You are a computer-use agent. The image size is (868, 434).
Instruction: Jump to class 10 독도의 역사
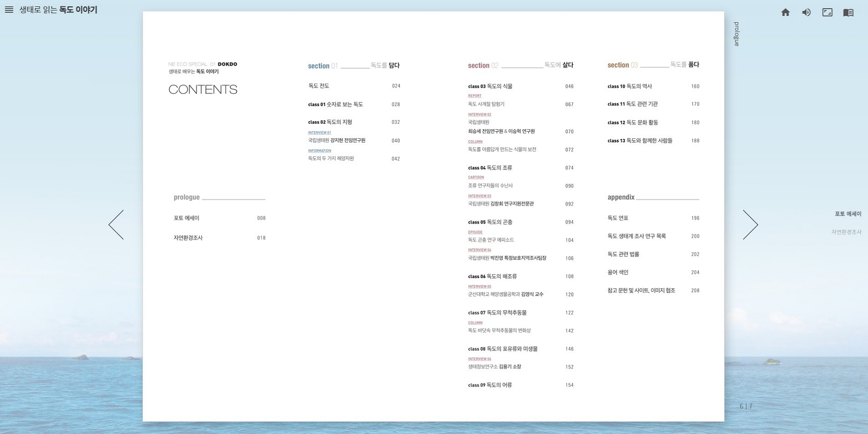(x=630, y=86)
